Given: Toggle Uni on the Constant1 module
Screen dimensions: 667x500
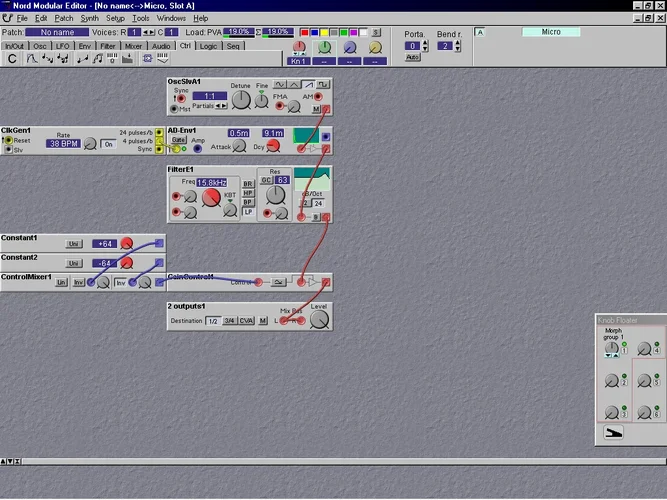Looking at the screenshot, I should click(74, 243).
